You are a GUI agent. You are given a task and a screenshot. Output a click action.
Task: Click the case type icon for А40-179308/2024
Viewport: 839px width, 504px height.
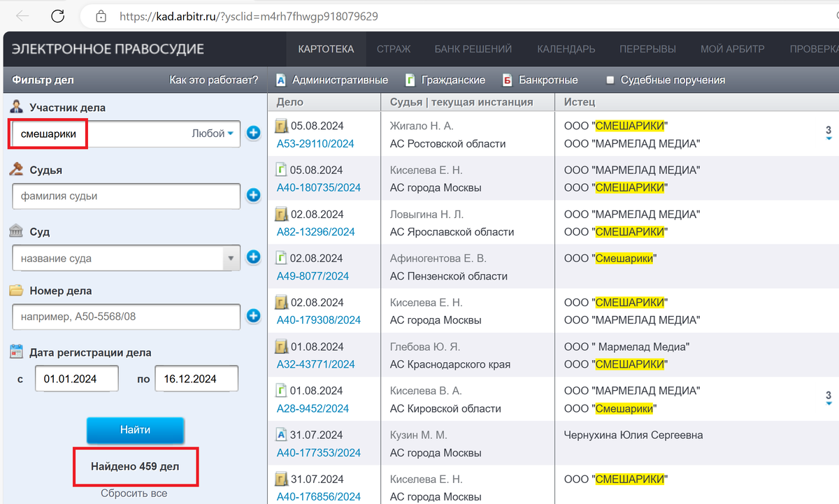pos(282,303)
